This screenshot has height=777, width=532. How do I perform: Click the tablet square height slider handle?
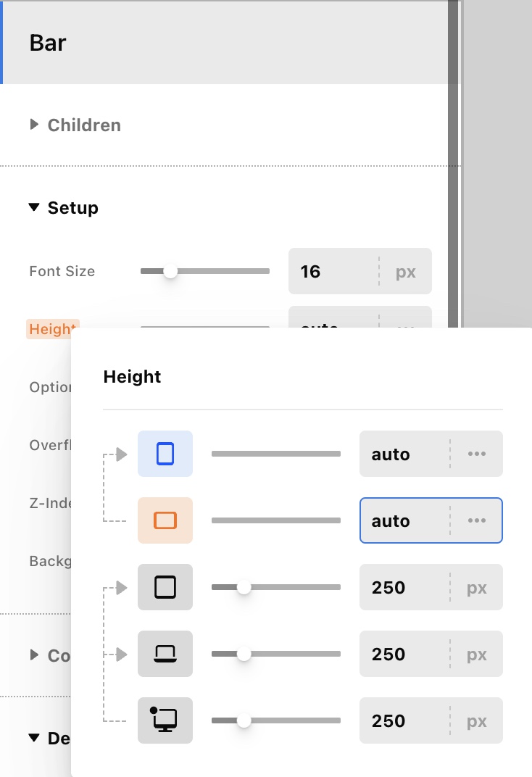[244, 588]
